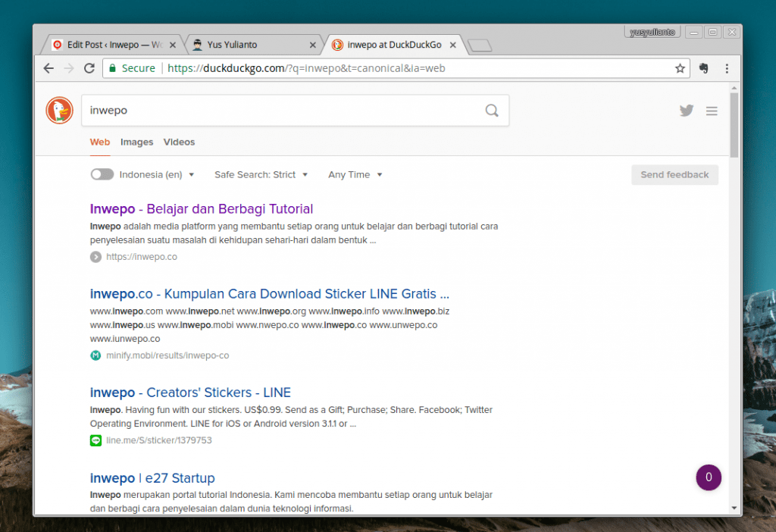Click the DuckDuckGo duck logo
Image resolution: width=776 pixels, height=532 pixels.
click(59, 111)
